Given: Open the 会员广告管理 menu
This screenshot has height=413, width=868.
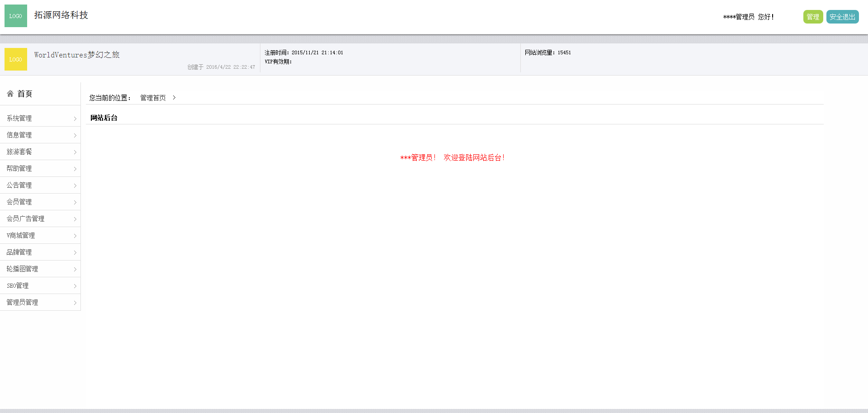Looking at the screenshot, I should [40, 218].
